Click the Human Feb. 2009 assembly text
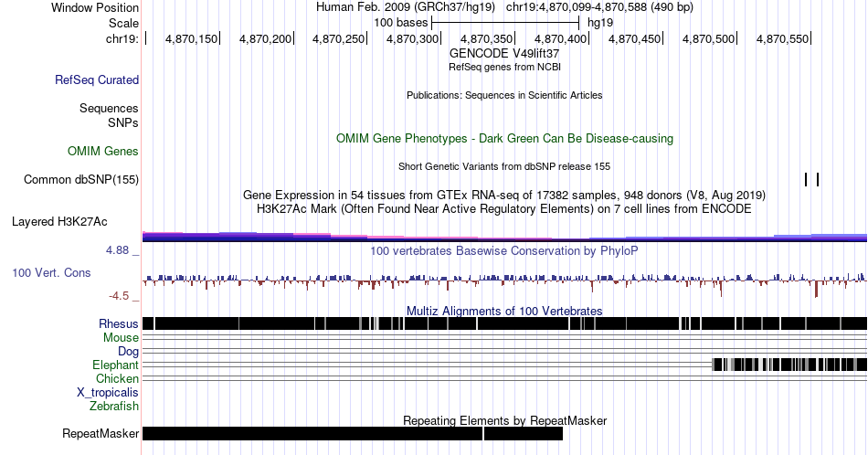The image size is (868, 455). point(405,7)
